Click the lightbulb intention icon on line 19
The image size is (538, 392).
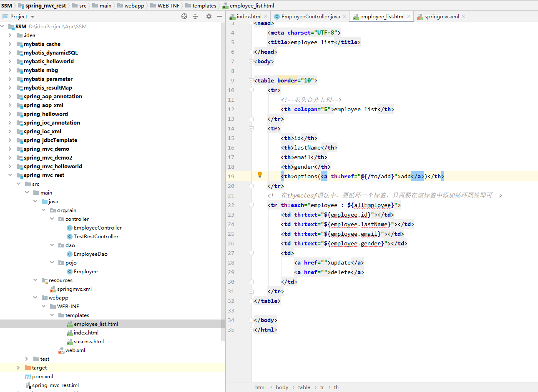[x=259, y=174]
